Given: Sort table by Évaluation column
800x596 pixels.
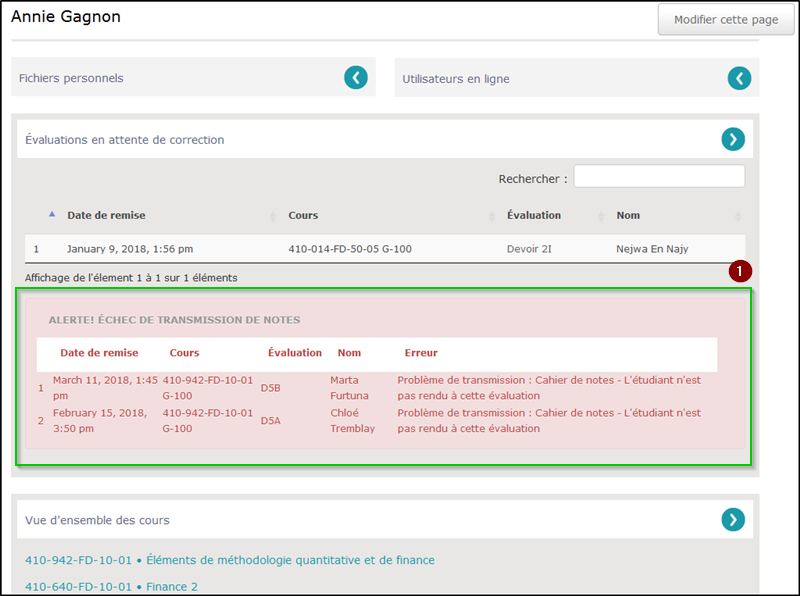Looking at the screenshot, I should click(x=533, y=215).
